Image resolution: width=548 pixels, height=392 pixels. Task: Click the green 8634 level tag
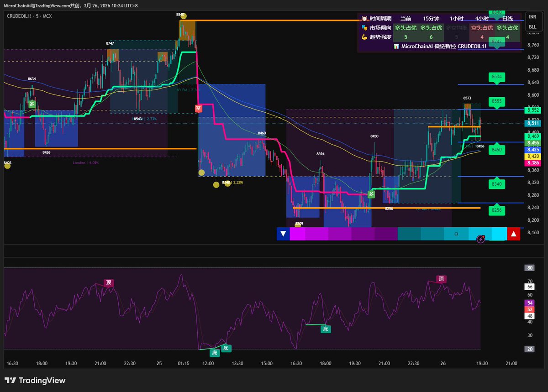(x=497, y=77)
